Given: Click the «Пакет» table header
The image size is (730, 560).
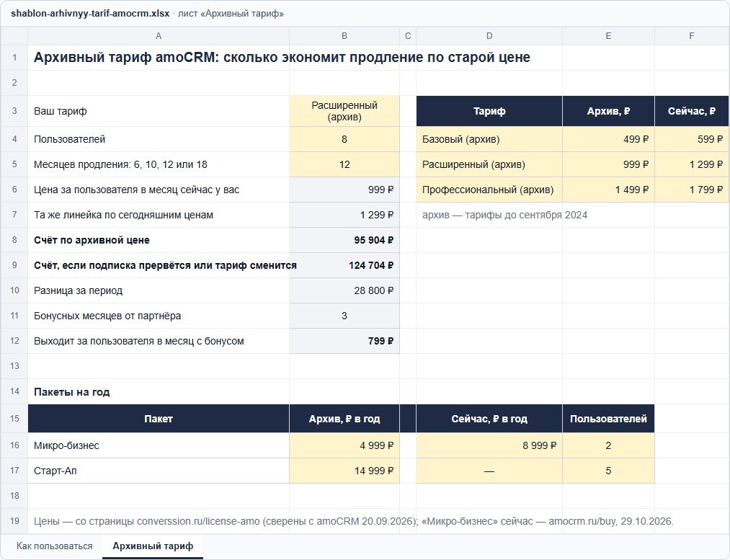Looking at the screenshot, I should (159, 419).
